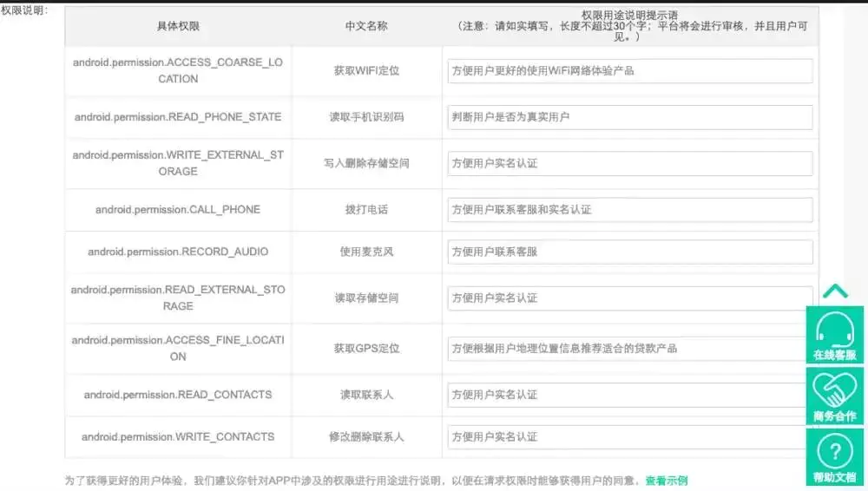This screenshot has height=491, width=868.
Task: Open the help documentation question mark icon
Action: click(x=834, y=451)
